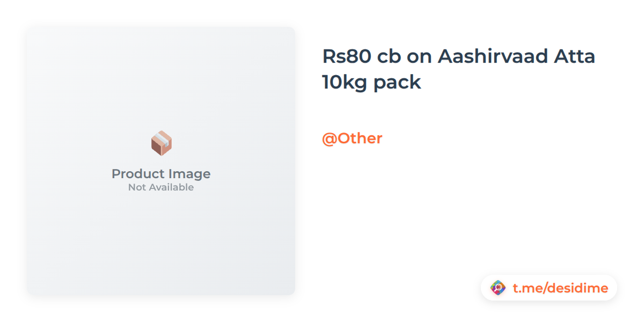Click the word "Product" in the placeholder
The height and width of the screenshot is (322, 644).
136,174
